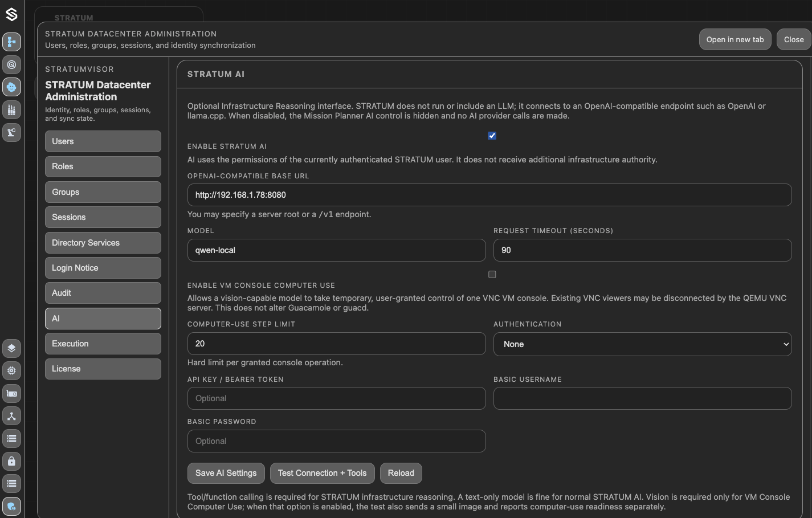
Task: Open the Users section
Action: [103, 141]
